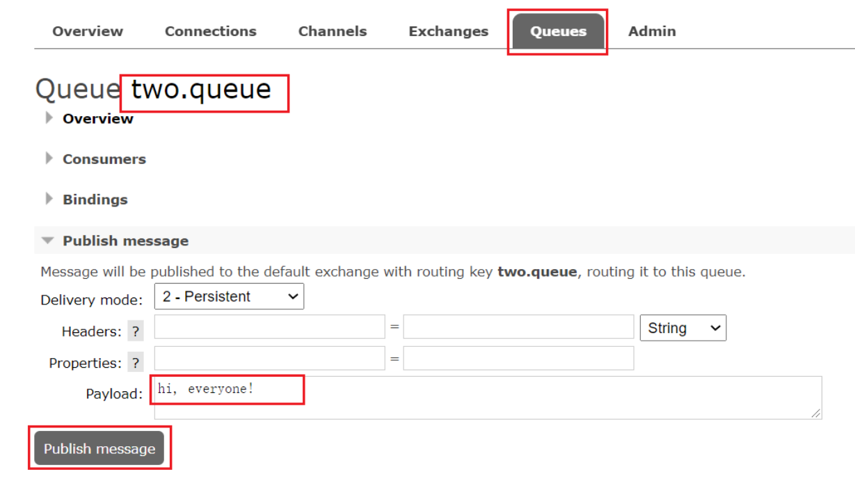The width and height of the screenshot is (855, 504).
Task: Select the Queues tab
Action: [x=558, y=31]
